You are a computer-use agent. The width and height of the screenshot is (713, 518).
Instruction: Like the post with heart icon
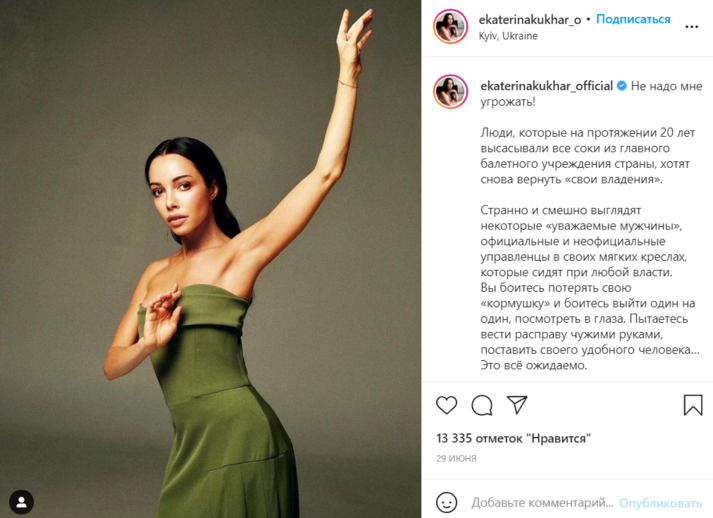(x=447, y=405)
